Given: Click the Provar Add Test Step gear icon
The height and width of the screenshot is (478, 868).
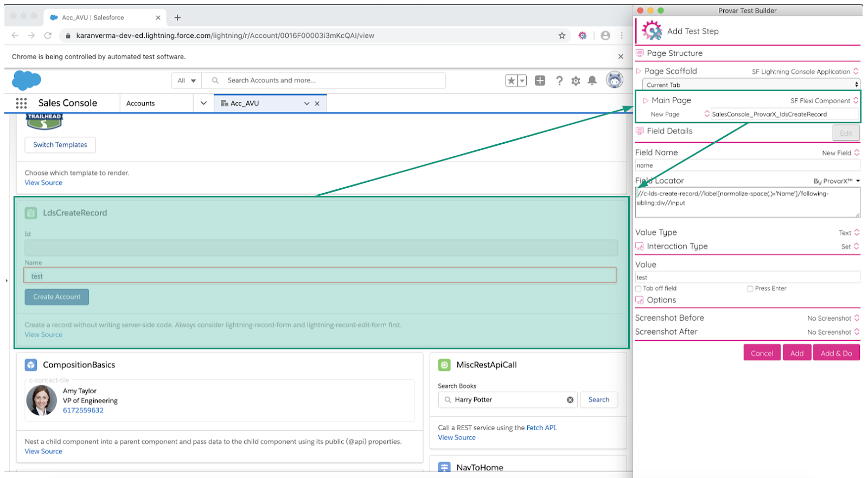Looking at the screenshot, I should pyautogui.click(x=652, y=30).
